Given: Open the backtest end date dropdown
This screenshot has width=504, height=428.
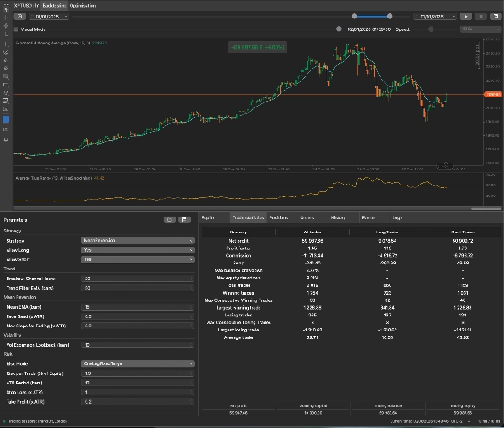Looking at the screenshot, I should click(x=435, y=17).
